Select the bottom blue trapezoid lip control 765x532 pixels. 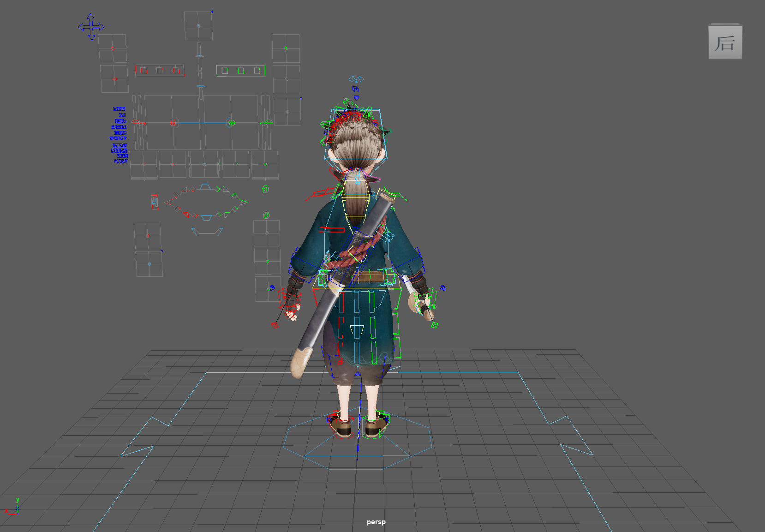206,217
